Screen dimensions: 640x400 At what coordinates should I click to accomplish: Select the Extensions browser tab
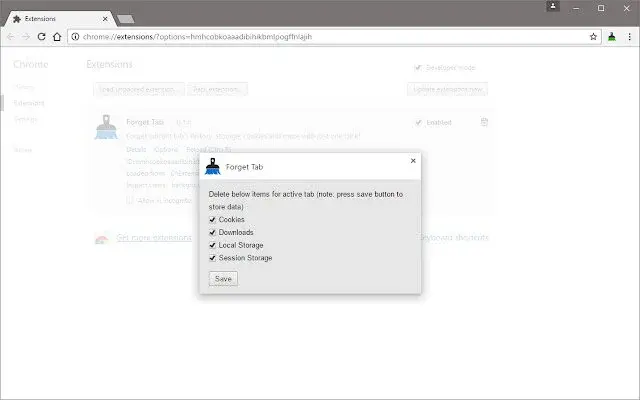(x=59, y=19)
